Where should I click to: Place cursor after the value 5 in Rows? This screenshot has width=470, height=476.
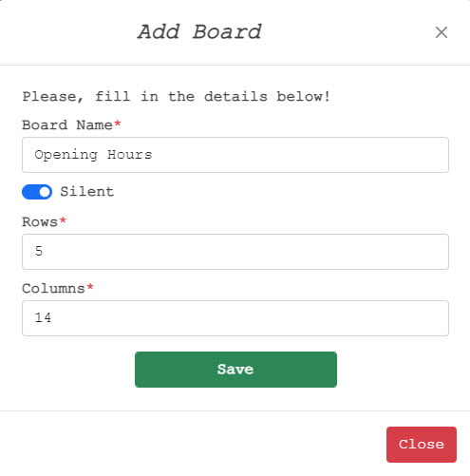click(x=44, y=252)
